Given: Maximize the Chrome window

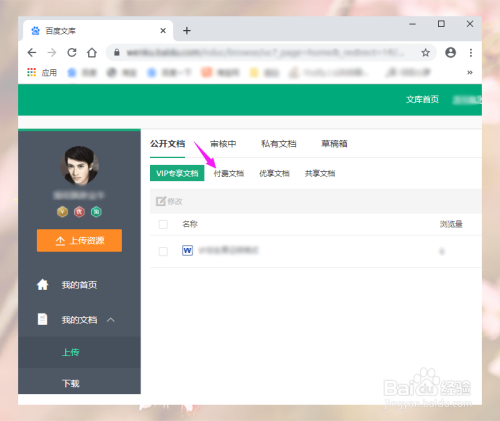Looking at the screenshot, I should tap(441, 24).
